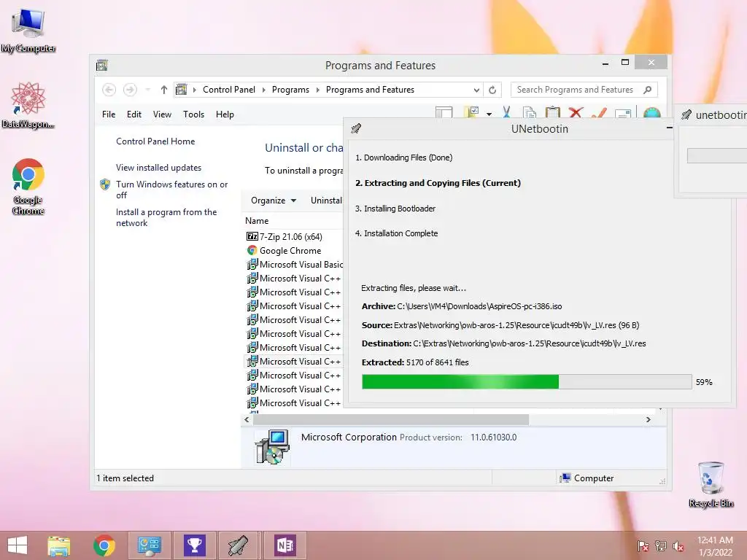Open the Google Chrome desktop shortcut
747x560 pixels.
(28, 187)
